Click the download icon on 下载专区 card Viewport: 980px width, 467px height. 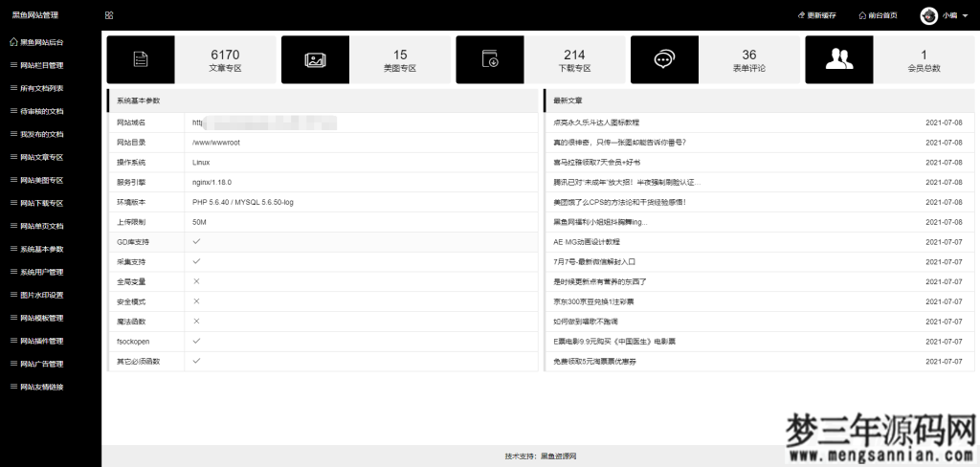coord(490,58)
